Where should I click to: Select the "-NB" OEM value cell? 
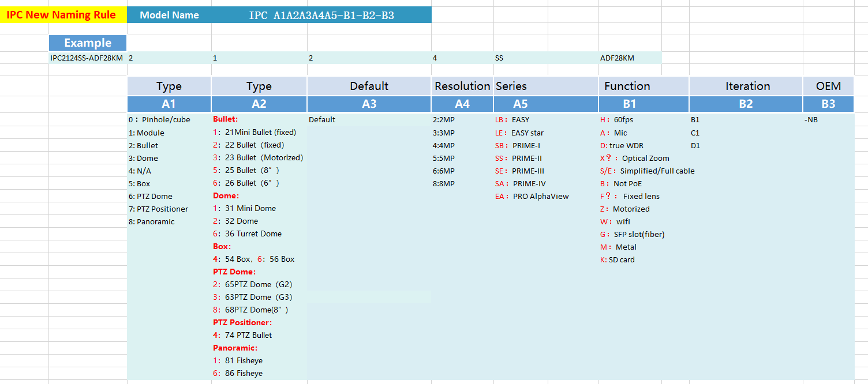coord(811,120)
